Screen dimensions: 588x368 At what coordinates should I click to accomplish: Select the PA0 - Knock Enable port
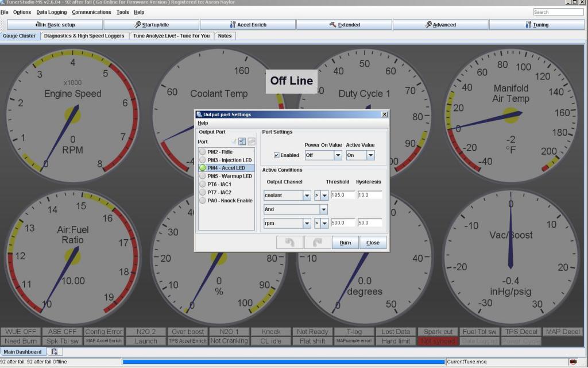coord(230,201)
